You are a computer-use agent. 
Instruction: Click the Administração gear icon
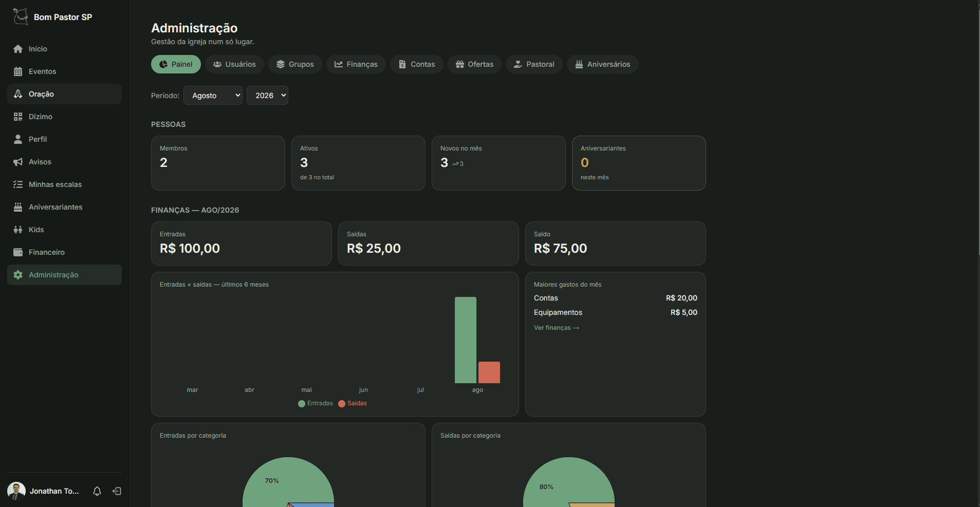click(x=18, y=275)
